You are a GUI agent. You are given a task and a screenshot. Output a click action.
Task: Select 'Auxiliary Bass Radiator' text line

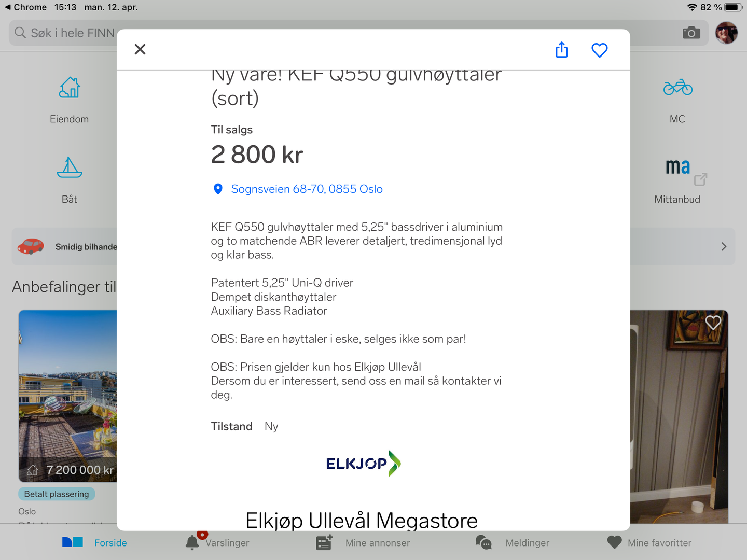tap(269, 311)
